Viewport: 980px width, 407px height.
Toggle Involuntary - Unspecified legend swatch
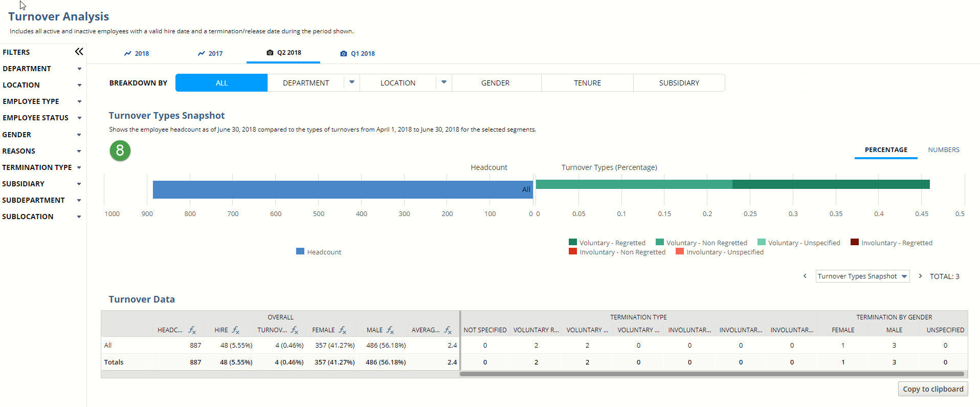coord(680,251)
